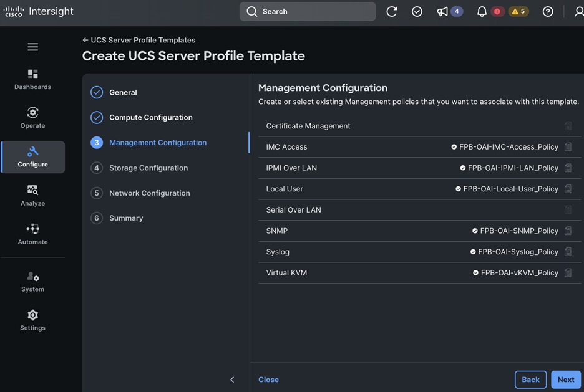Select policy icon for Virtual KVM
584x392 pixels.
[x=568, y=273]
